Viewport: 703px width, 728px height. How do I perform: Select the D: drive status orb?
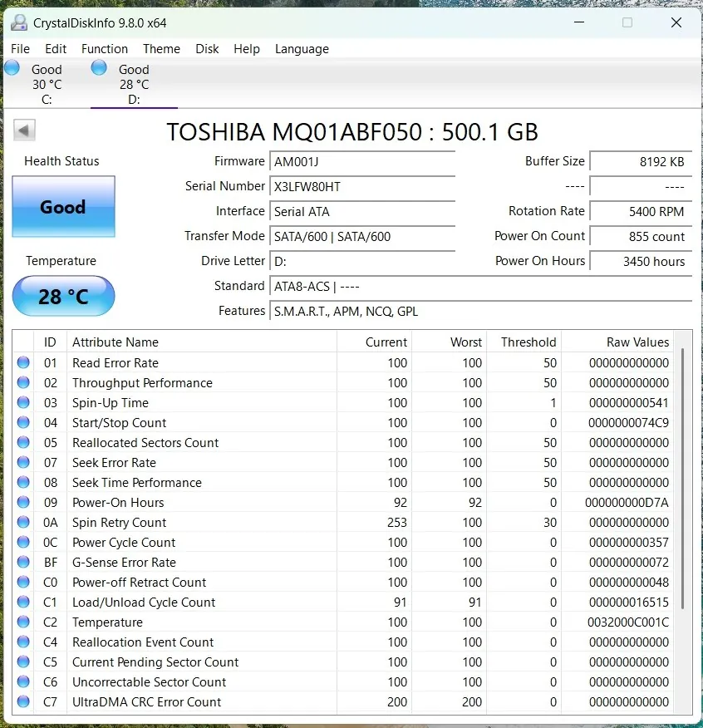point(99,68)
